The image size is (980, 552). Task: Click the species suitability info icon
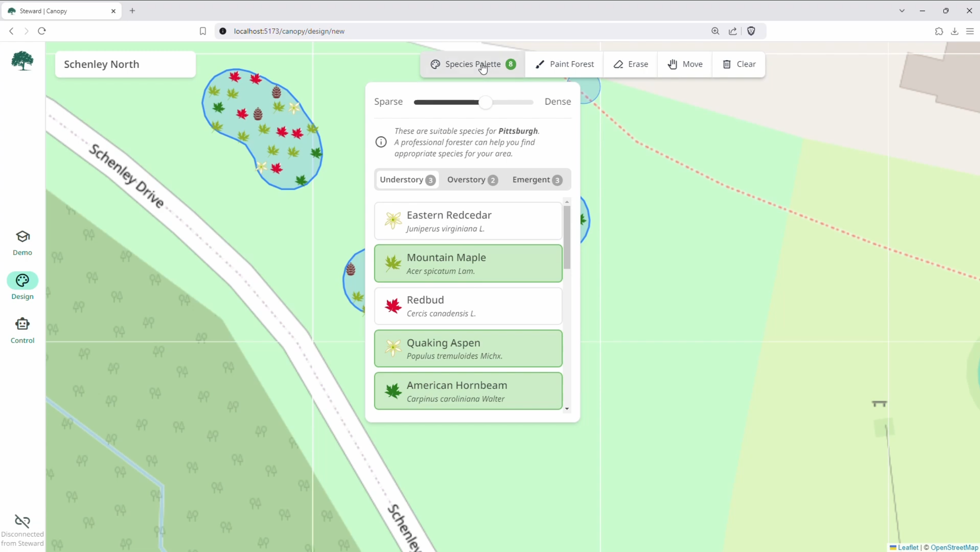click(381, 142)
